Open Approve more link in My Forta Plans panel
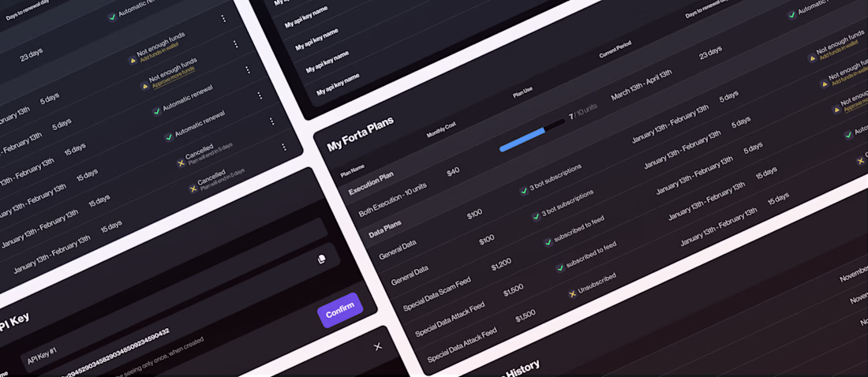The image size is (868, 377). click(x=856, y=106)
